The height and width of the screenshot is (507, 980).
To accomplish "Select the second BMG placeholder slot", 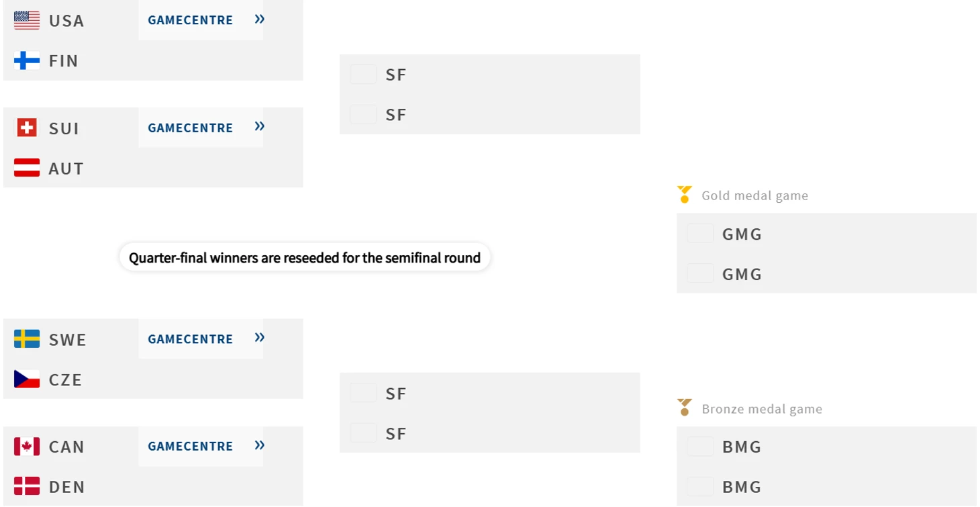I will pos(826,487).
